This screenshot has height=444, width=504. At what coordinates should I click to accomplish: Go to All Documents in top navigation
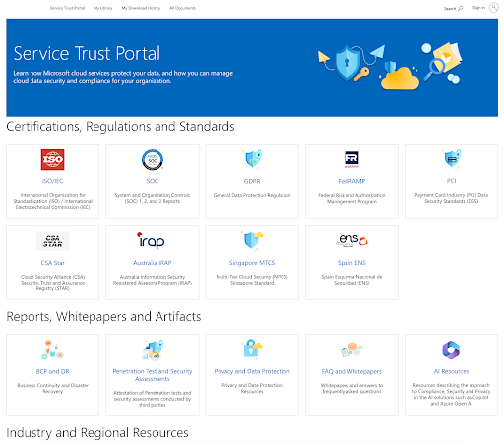coord(182,8)
